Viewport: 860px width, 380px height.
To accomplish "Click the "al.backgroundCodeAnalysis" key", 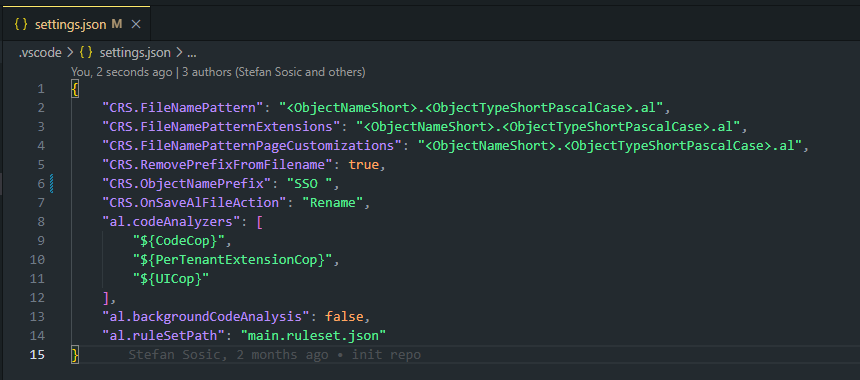I will pyautogui.click(x=206, y=316).
